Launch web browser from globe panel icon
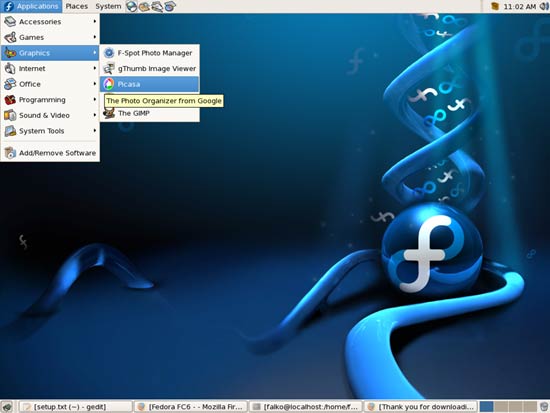This screenshot has width=550, height=413. 132,6
